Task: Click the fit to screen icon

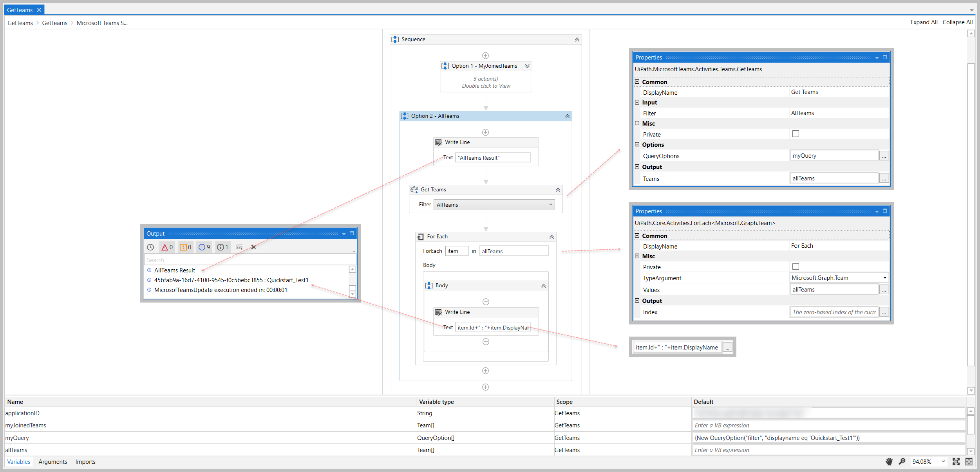Action: point(956,462)
